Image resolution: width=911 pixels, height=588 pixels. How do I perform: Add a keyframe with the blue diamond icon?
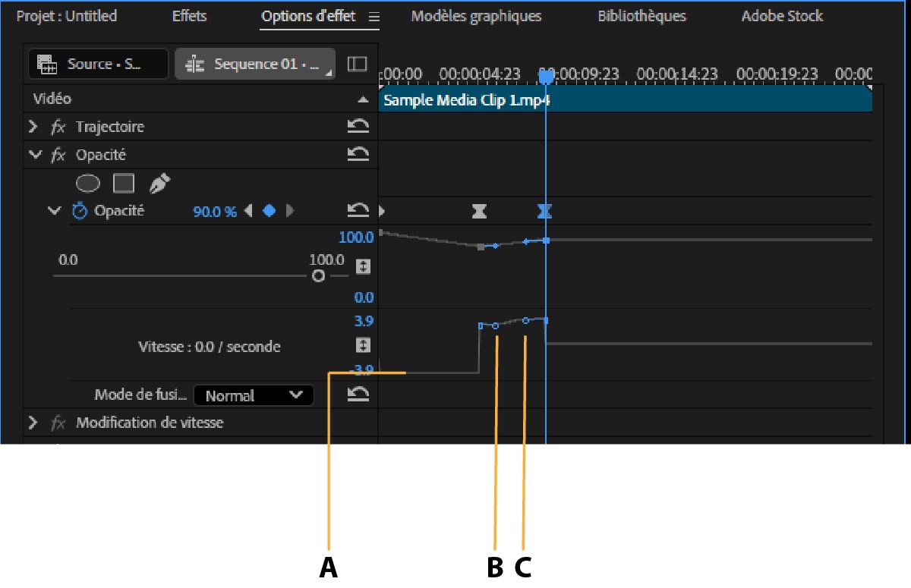point(269,210)
